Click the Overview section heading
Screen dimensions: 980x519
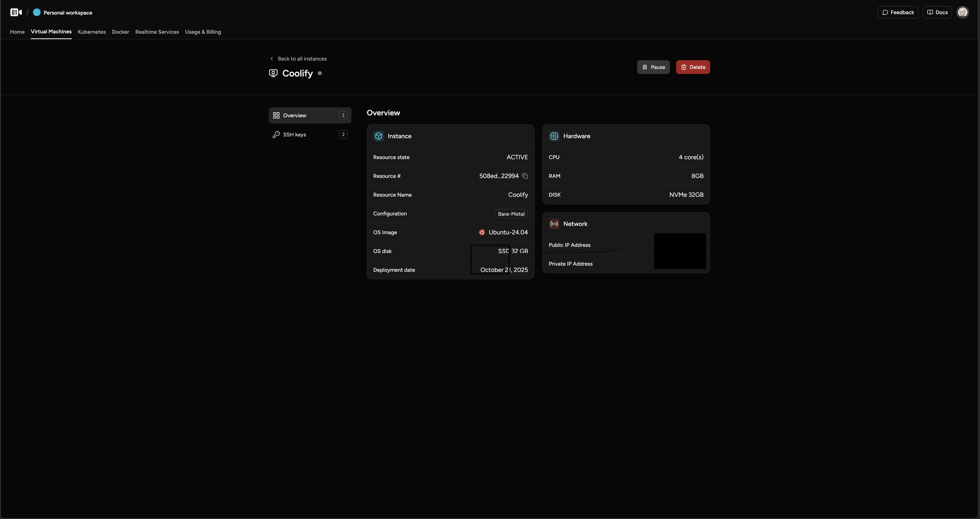click(x=383, y=113)
